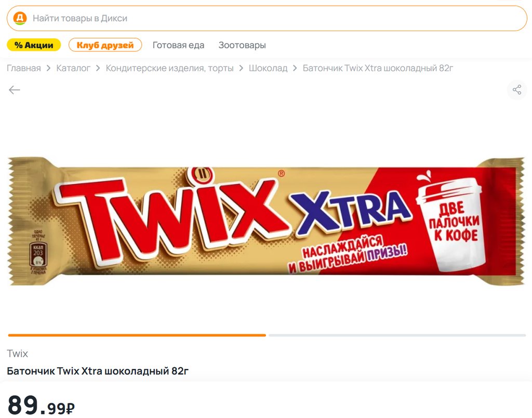The image size is (532, 418).
Task: Click the chevron after Главная breadcrumb
Action: click(x=48, y=68)
